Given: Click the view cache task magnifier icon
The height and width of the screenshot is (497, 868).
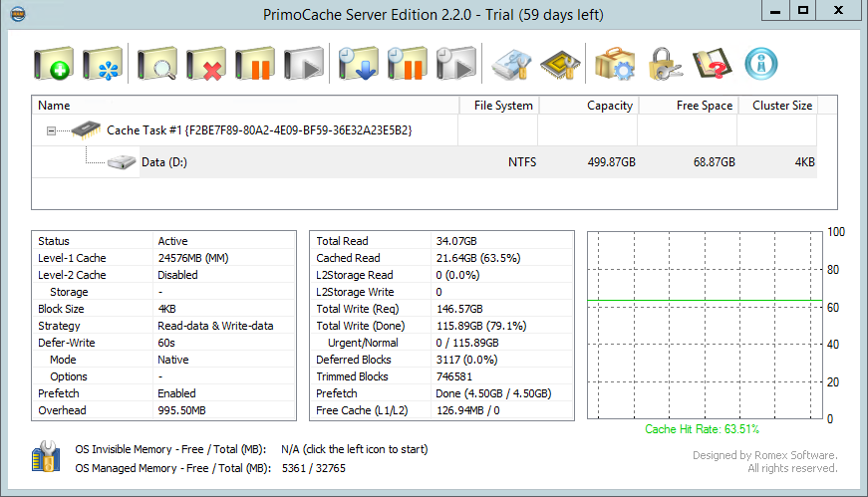Looking at the screenshot, I should (157, 64).
